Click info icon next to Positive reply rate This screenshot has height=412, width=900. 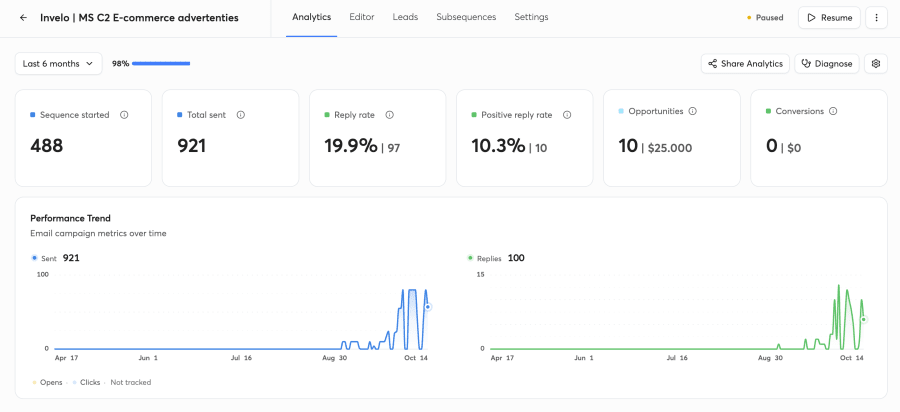click(x=567, y=115)
